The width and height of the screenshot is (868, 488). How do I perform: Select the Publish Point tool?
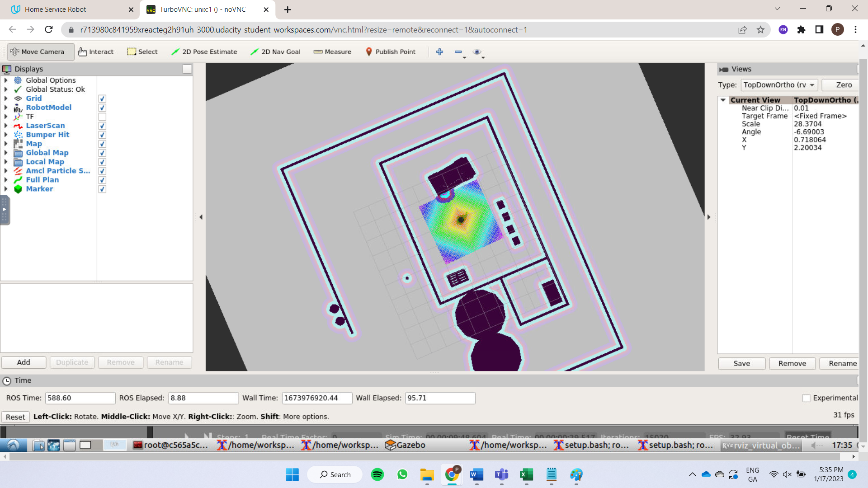coord(390,52)
